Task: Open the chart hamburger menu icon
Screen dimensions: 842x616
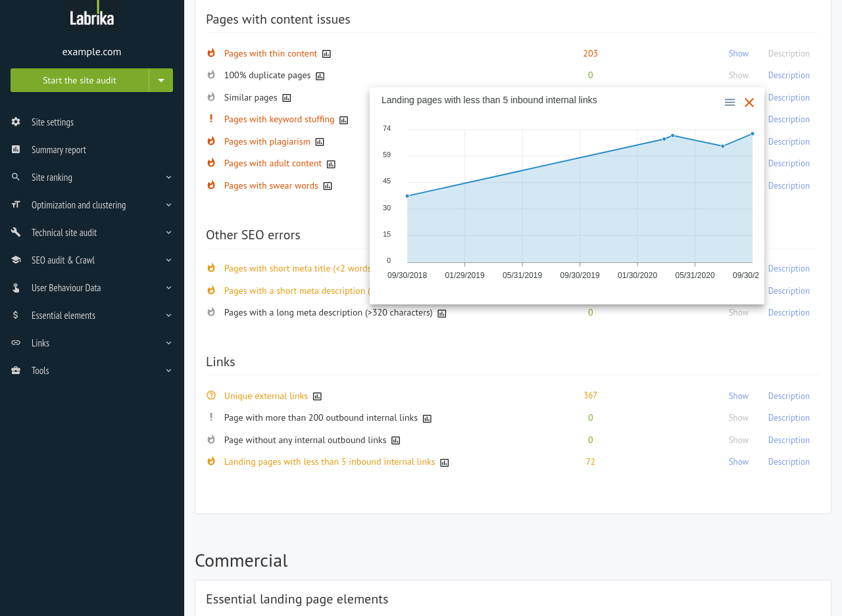Action: click(730, 103)
